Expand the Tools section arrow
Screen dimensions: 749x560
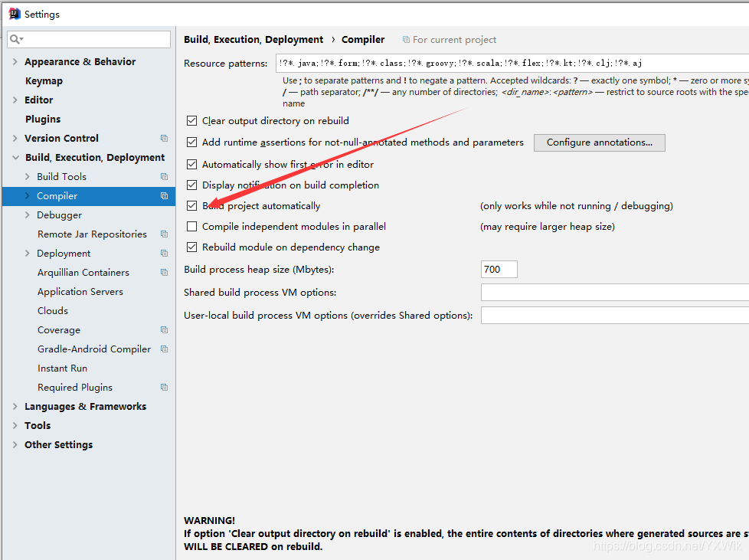click(x=15, y=425)
